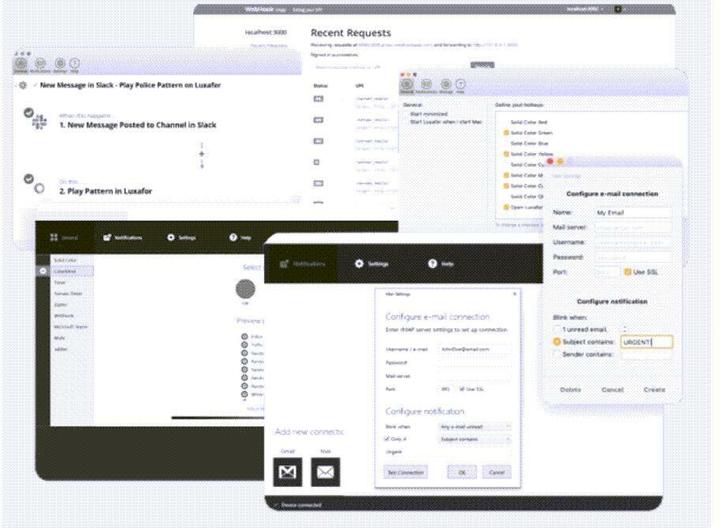This screenshot has height=528, width=720.
Task: Switch to the General tab in dark window
Action: pos(64,237)
